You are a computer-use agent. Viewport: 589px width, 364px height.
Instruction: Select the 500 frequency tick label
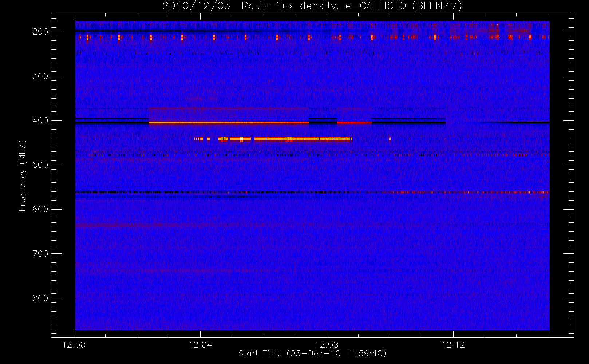[40, 165]
